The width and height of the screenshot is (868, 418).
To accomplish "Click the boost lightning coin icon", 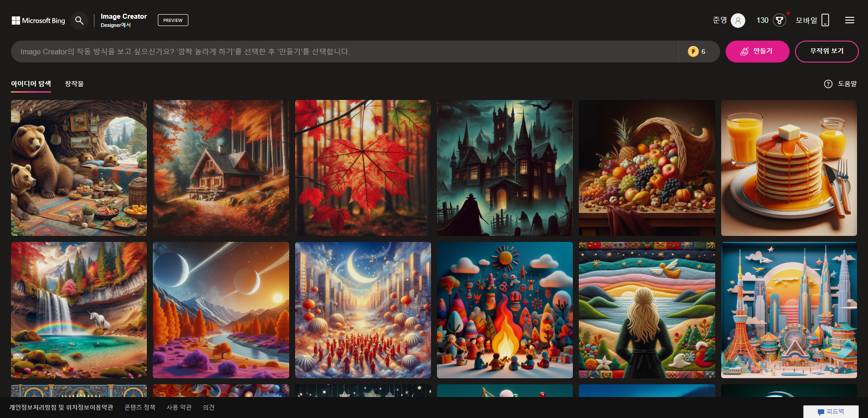I will click(693, 52).
